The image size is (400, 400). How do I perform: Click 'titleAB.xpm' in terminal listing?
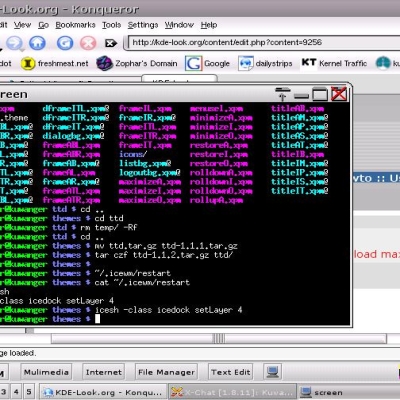coord(297,109)
